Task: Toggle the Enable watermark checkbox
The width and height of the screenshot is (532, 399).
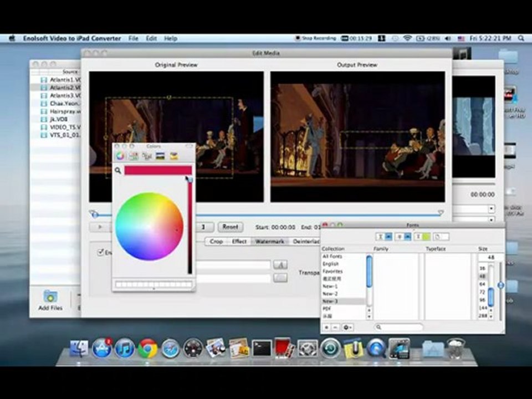Action: tap(100, 252)
